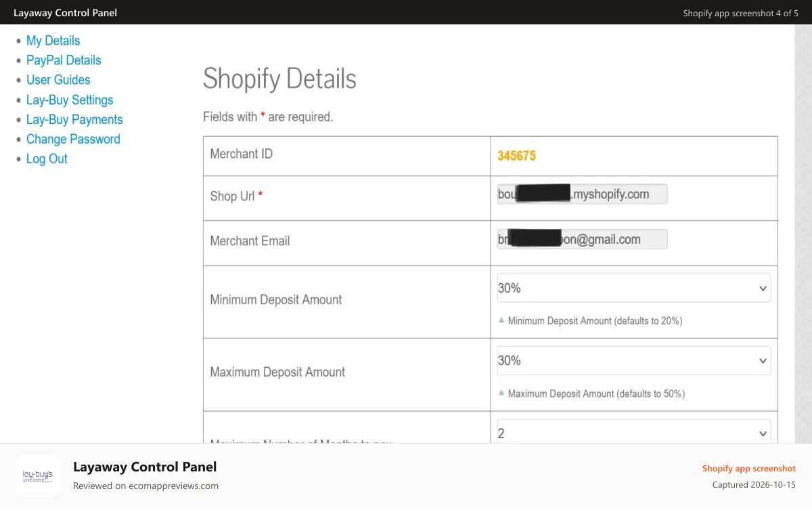812x508 pixels.
Task: Click the bold Layaway Control Panel footer title
Action: point(145,467)
